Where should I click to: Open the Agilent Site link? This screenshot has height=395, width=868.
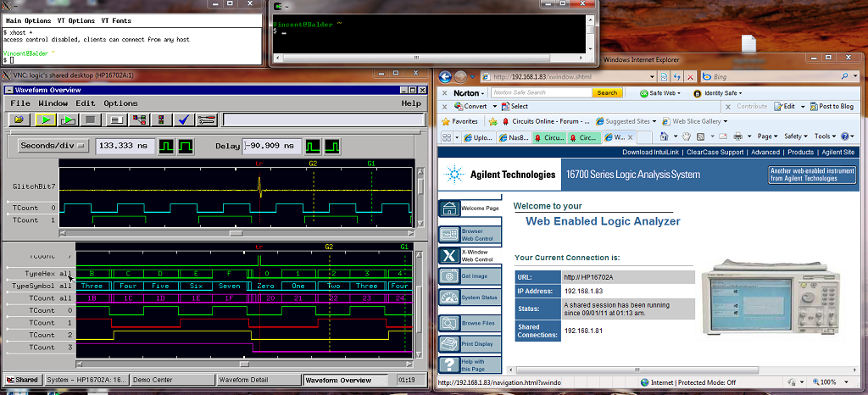(838, 152)
